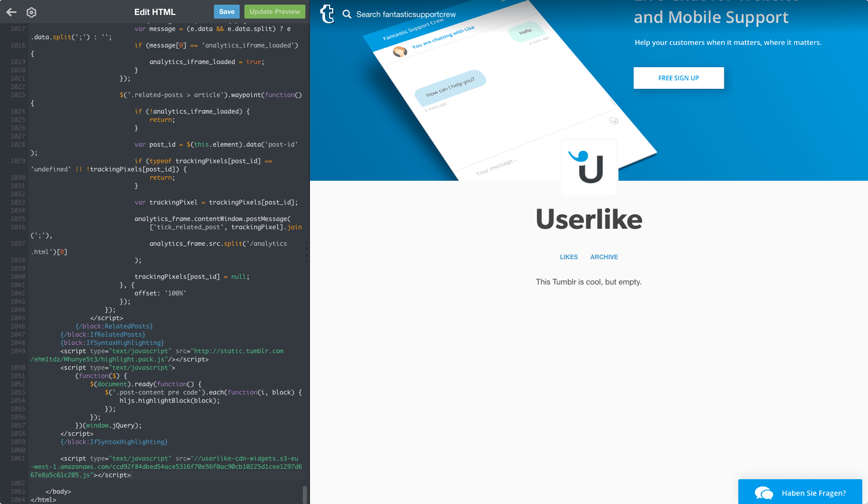Place cursor on 'analytics_iframe_loaded = true;' line
The height and width of the screenshot is (504, 868).
[207, 62]
